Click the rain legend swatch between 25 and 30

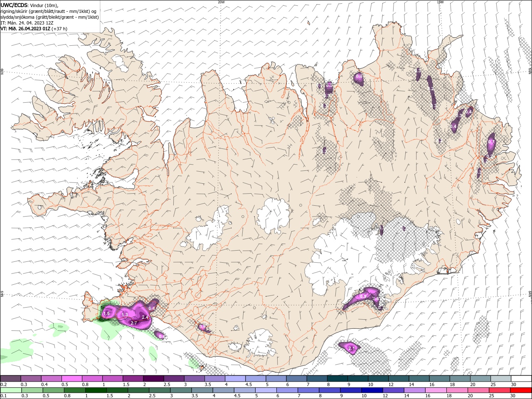(499, 390)
